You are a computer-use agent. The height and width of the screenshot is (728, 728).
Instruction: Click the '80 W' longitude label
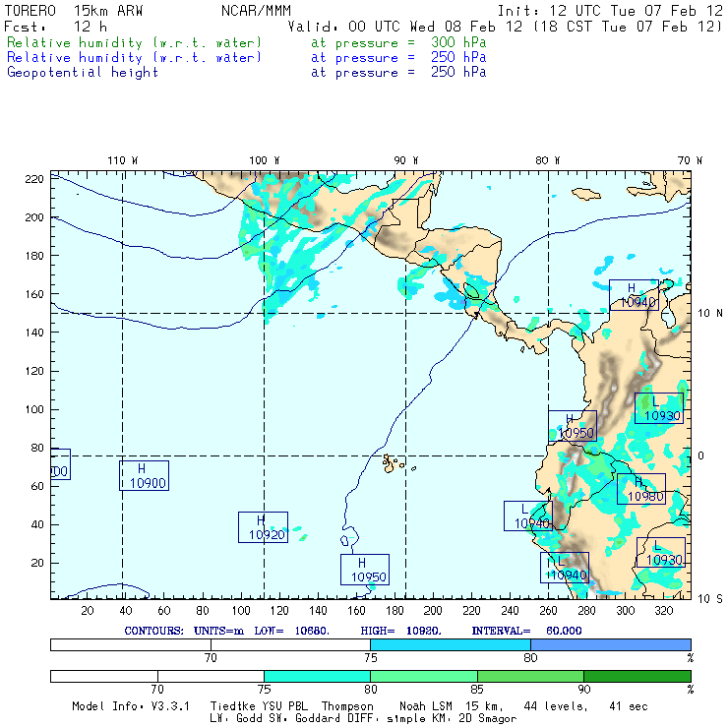548,160
